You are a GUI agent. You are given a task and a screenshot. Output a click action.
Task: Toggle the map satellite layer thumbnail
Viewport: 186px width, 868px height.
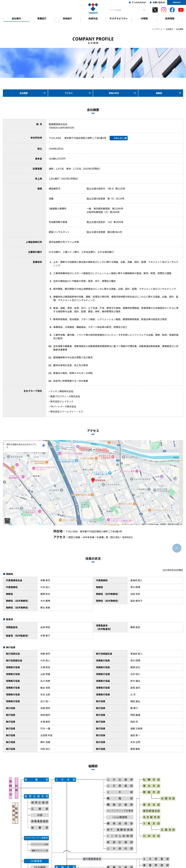7,521
